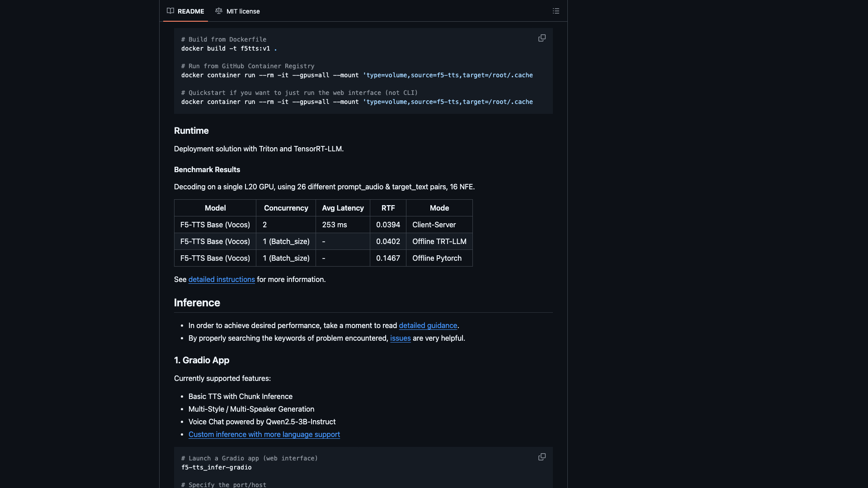Viewport: 868px width, 488px height.
Task: Copy the Docker commands code block
Action: tap(542, 38)
